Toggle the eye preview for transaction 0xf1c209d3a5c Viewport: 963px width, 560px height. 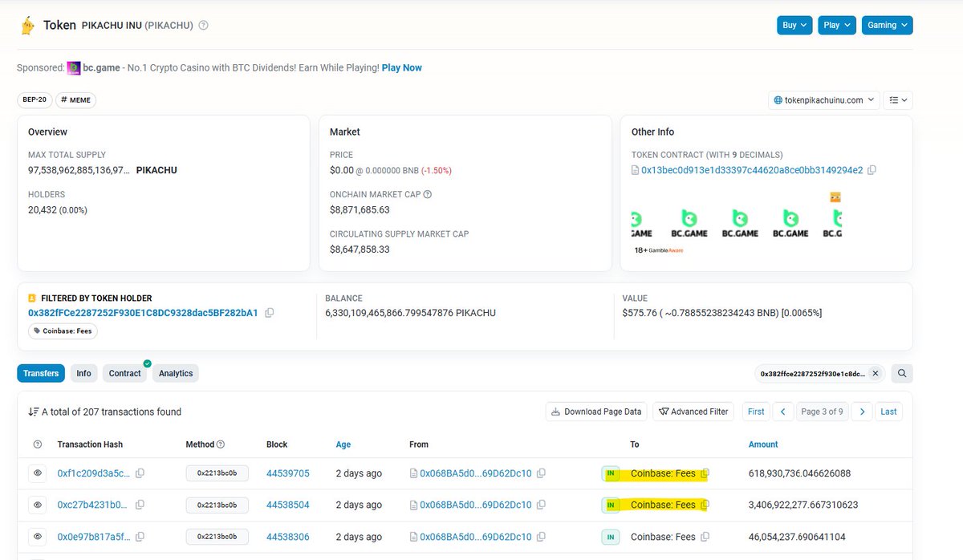tap(38, 473)
